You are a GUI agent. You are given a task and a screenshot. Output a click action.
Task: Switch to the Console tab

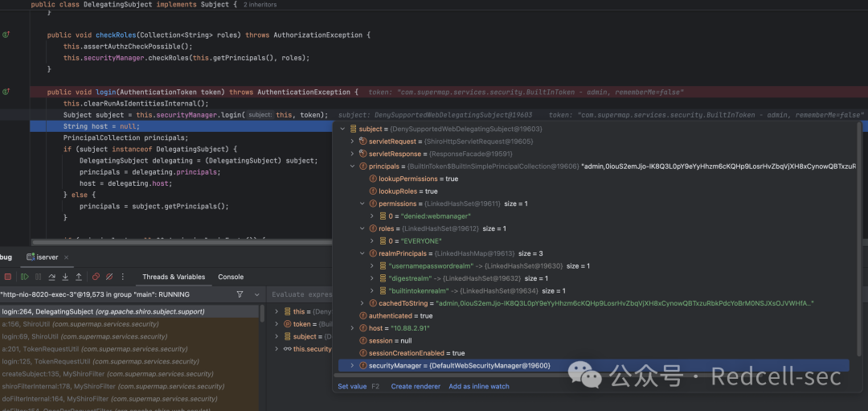click(x=231, y=277)
